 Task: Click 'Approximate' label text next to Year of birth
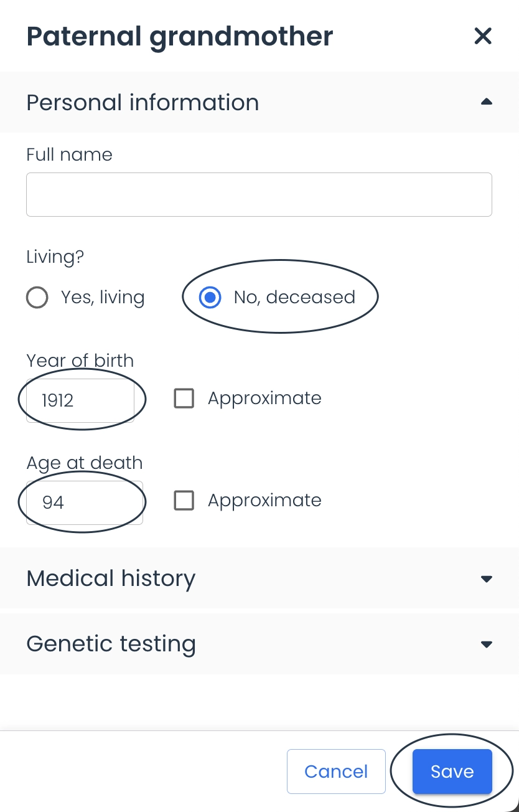coord(264,399)
